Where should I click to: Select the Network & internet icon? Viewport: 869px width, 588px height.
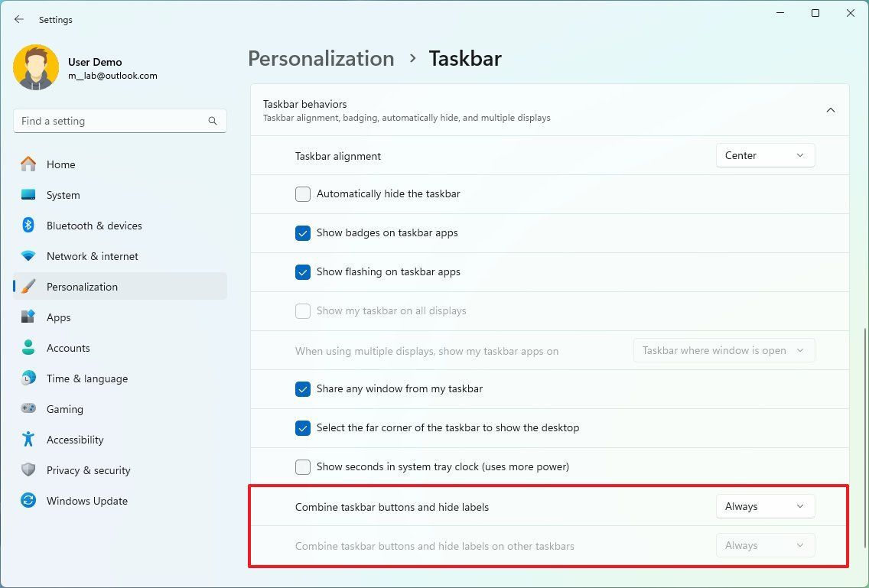(28, 256)
